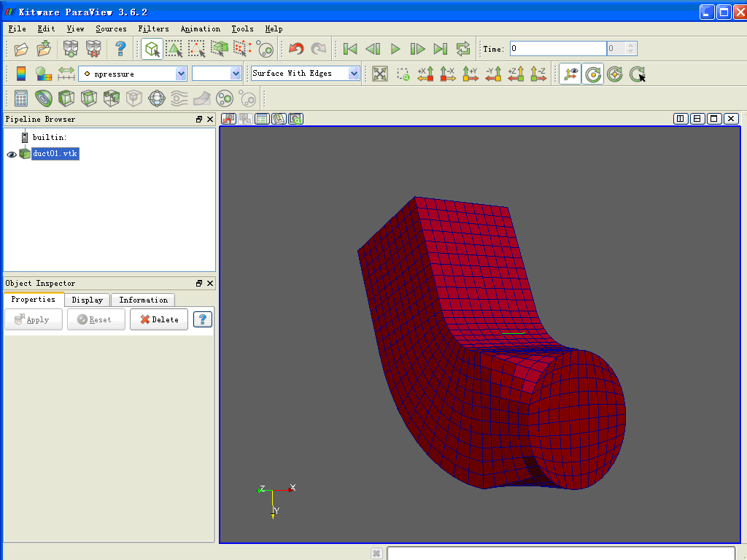
Task: Apply the Slice filter
Action: click(88, 98)
